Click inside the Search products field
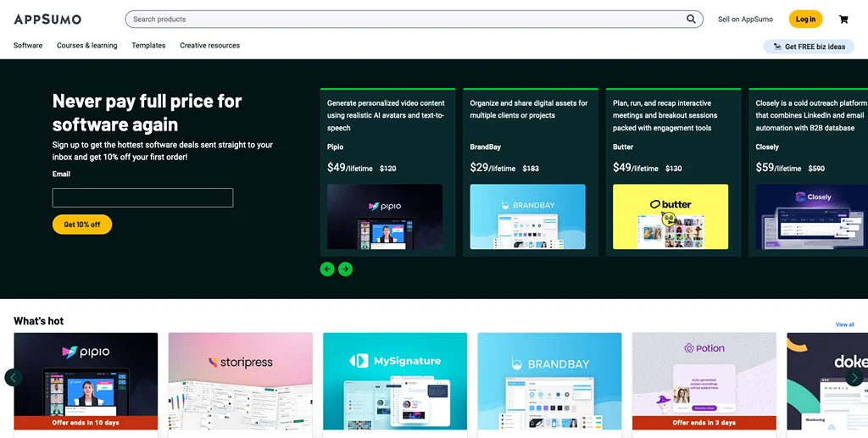Image resolution: width=868 pixels, height=438 pixels. 414,19
